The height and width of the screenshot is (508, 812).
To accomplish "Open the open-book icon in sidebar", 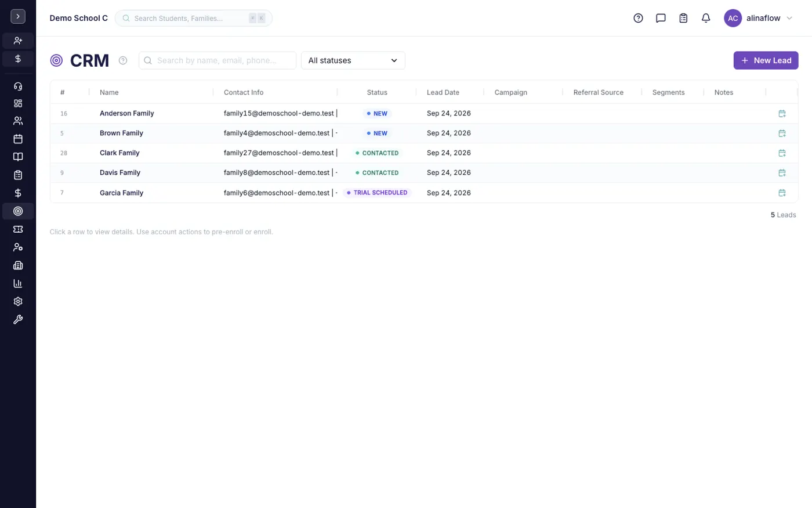I will pyautogui.click(x=18, y=157).
